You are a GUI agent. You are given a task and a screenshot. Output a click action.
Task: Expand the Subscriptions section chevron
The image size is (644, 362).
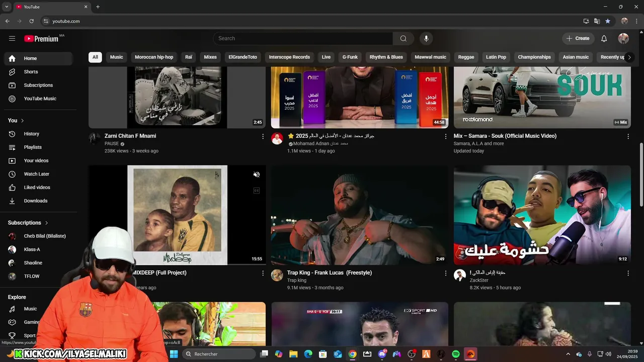pyautogui.click(x=46, y=223)
